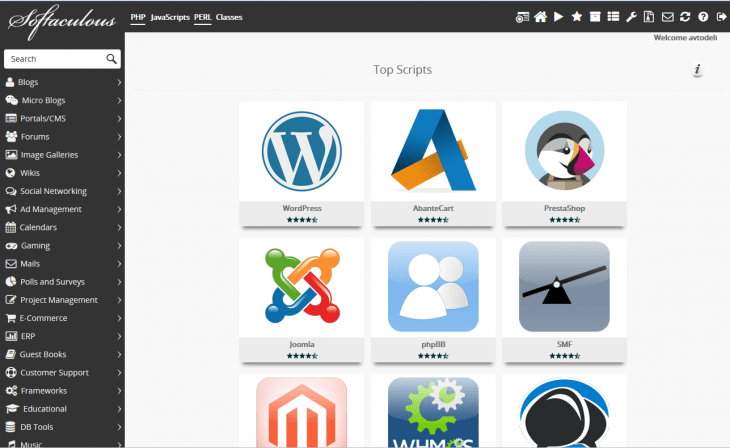Open the control panel icon in top toolbar
The width and height of the screenshot is (730, 448).
[x=522, y=17]
